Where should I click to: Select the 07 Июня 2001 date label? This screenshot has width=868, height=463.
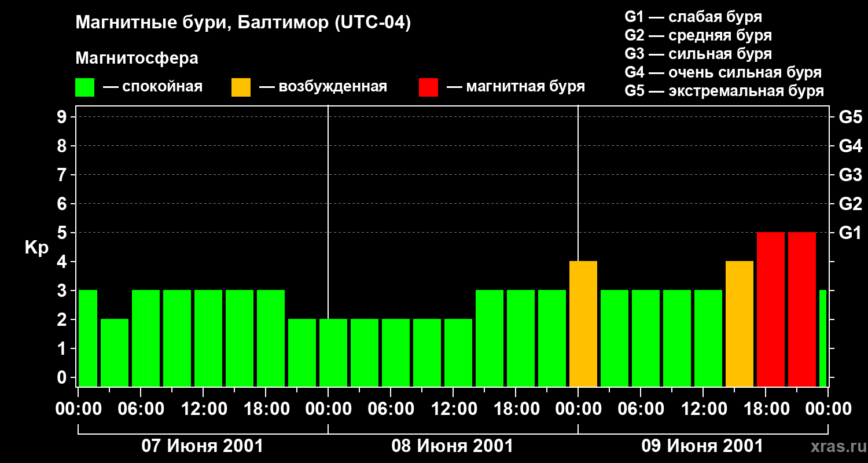click(203, 446)
